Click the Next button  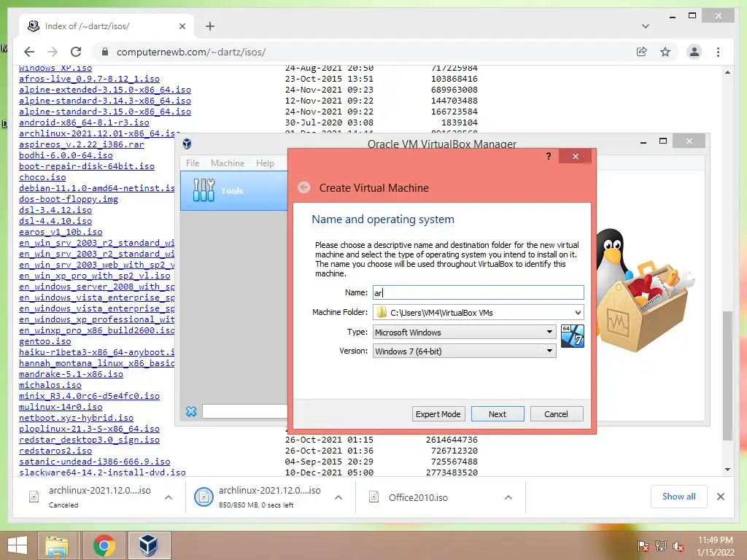click(x=498, y=414)
